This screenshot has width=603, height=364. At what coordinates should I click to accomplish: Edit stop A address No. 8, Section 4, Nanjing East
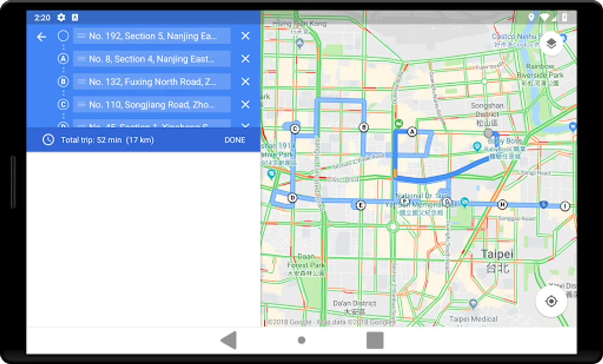[152, 59]
